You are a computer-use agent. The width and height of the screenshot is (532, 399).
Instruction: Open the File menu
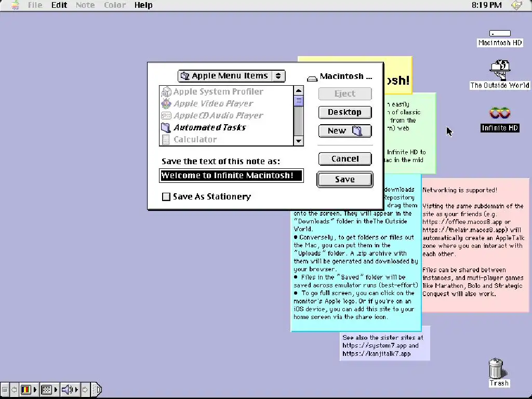pyautogui.click(x=35, y=5)
